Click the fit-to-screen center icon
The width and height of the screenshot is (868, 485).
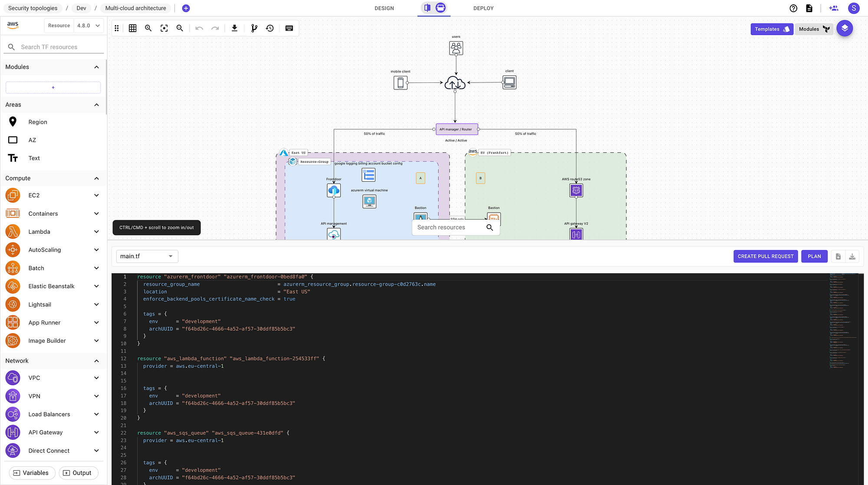click(x=164, y=28)
